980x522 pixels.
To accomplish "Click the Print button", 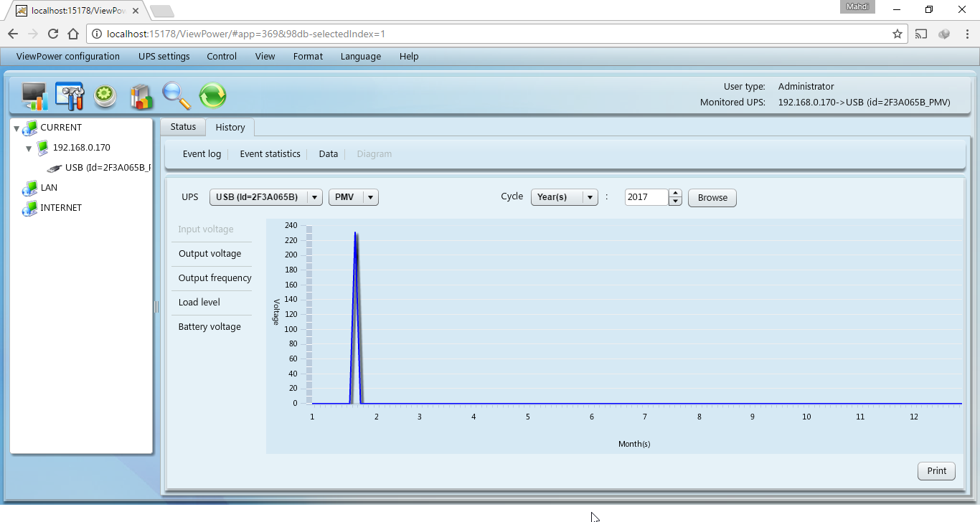I will tap(936, 471).
